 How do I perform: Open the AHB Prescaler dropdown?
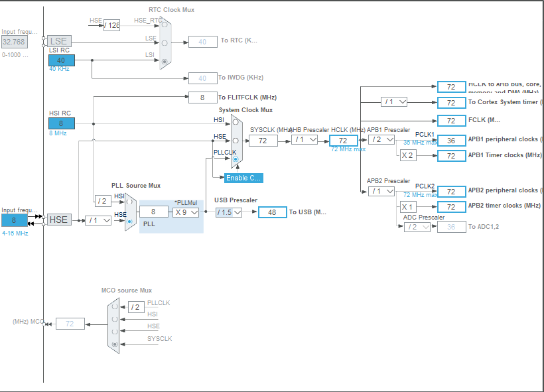(304, 140)
